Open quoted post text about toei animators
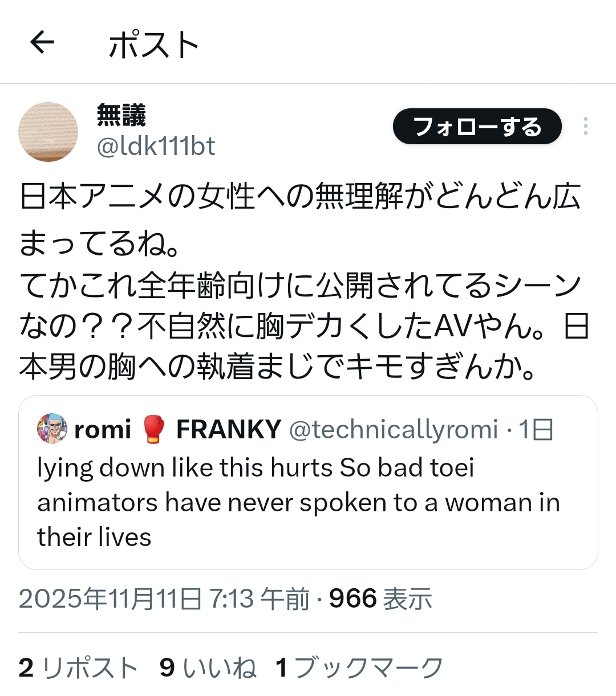The height and width of the screenshot is (696, 616). [298, 502]
